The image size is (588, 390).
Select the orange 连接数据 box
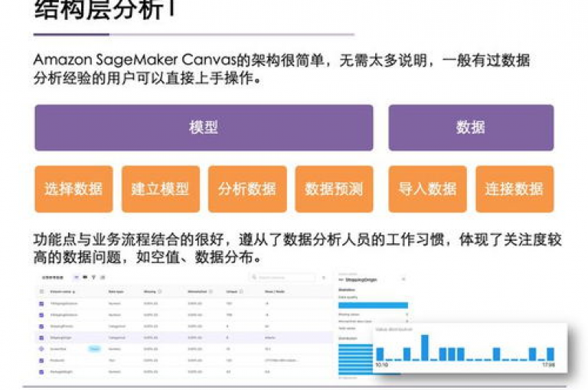(x=514, y=189)
